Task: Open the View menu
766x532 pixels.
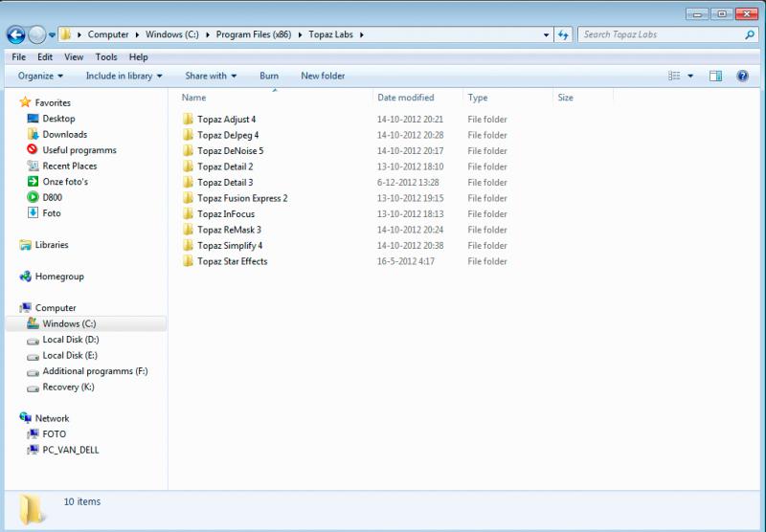Action: click(x=74, y=57)
